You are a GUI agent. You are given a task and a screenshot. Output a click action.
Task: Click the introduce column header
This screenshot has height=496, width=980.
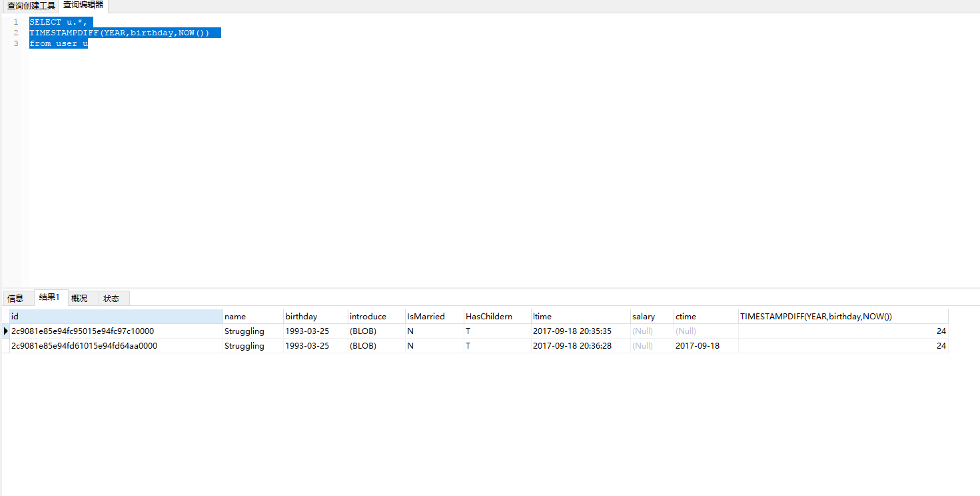(376, 317)
